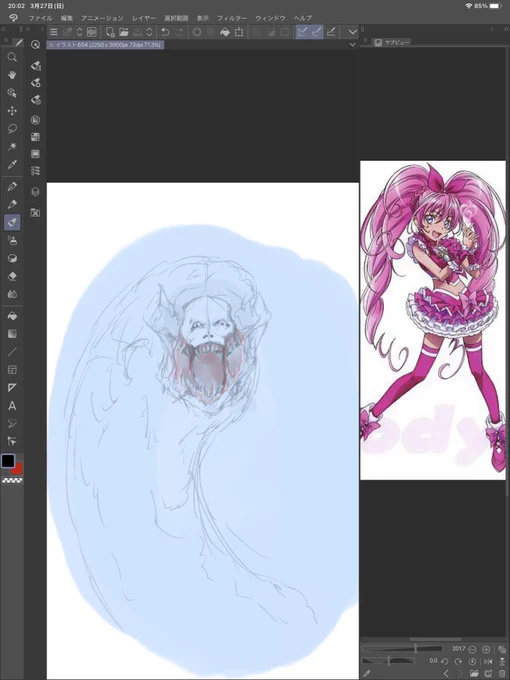
Task: Open the Sub Tool palette icon
Action: [36, 66]
